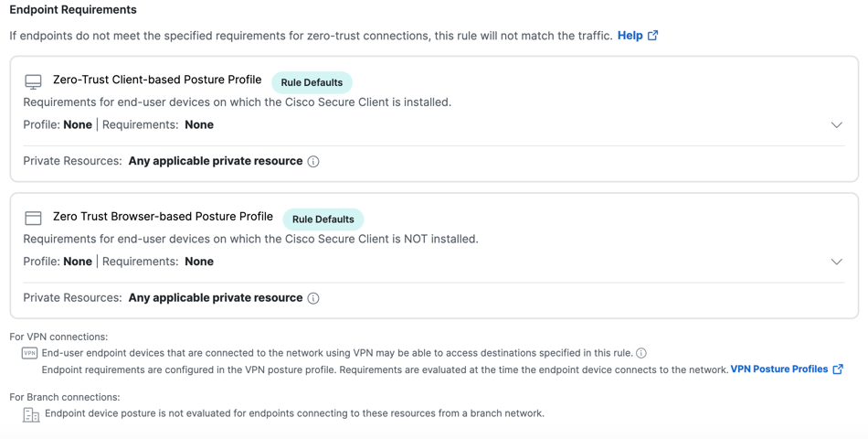Click the VPN badge icon
This screenshot has height=439, width=868.
[29, 353]
